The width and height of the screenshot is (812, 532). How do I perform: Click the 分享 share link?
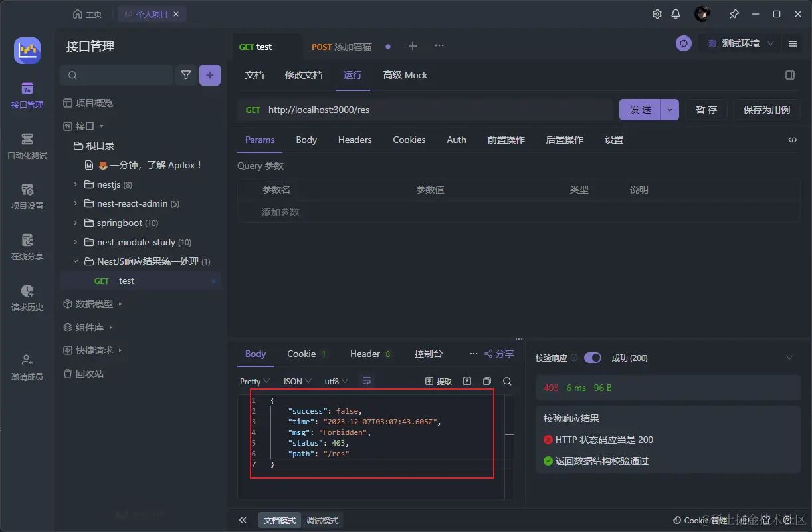click(499, 354)
